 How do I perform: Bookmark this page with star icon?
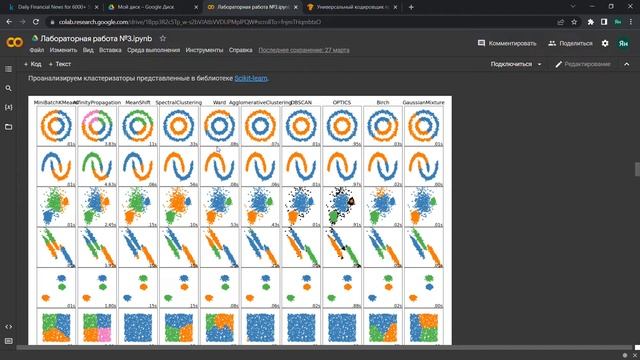[x=574, y=22]
